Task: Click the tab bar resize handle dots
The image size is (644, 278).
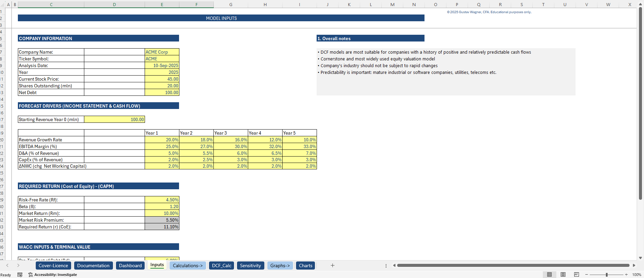Action: pyautogui.click(x=386, y=266)
